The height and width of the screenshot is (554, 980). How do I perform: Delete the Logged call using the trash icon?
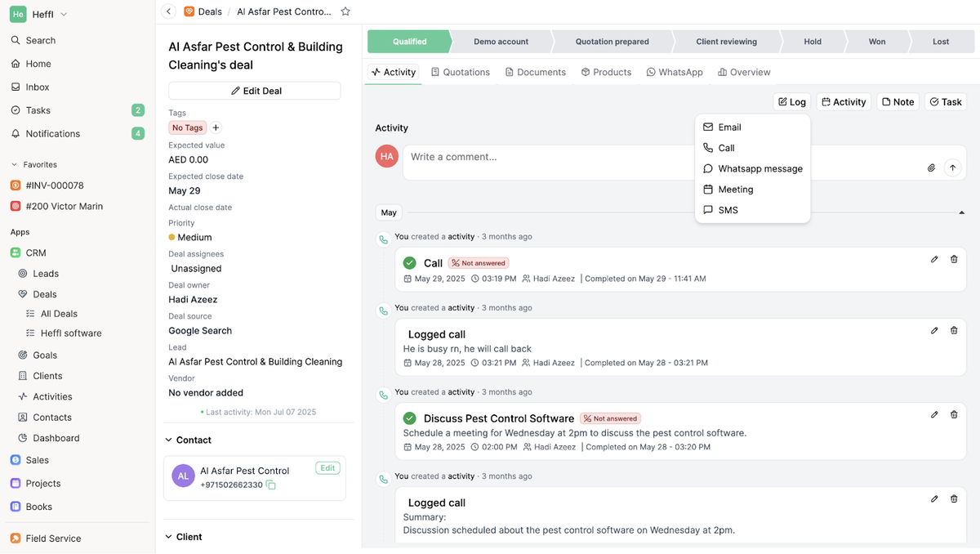[x=954, y=330]
